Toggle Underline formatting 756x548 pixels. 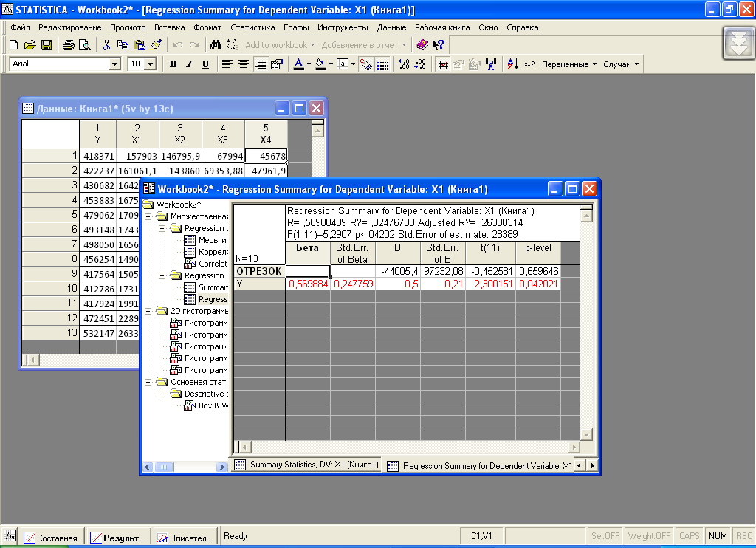(205, 64)
